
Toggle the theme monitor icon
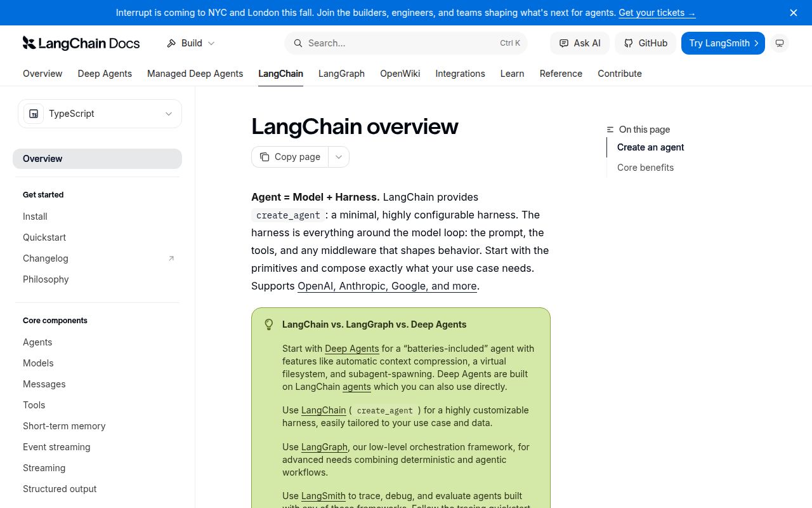[780, 43]
